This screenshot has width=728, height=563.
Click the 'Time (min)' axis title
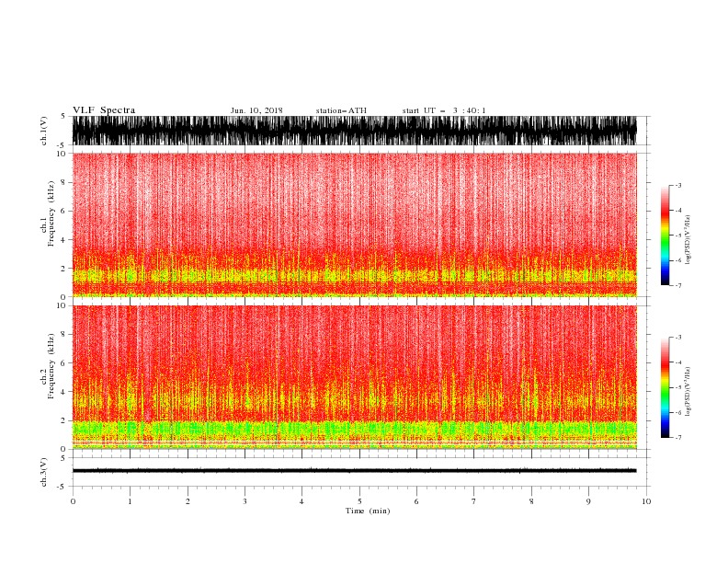[368, 511]
